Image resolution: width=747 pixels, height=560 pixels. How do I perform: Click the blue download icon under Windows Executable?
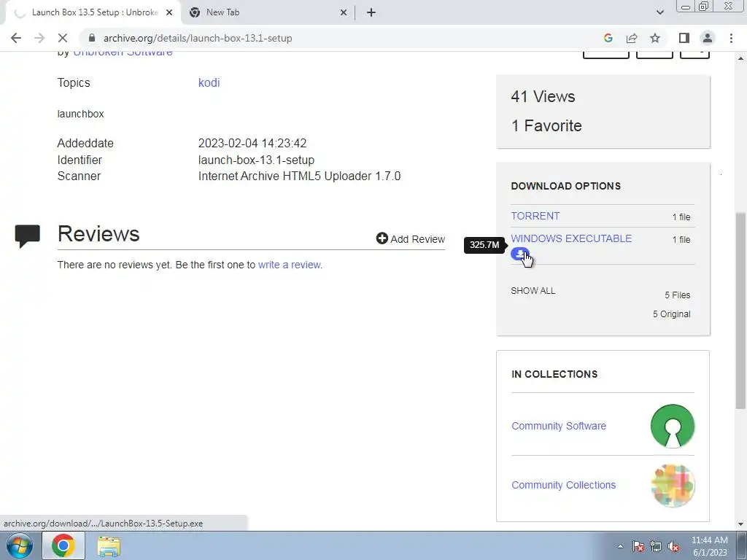(519, 254)
